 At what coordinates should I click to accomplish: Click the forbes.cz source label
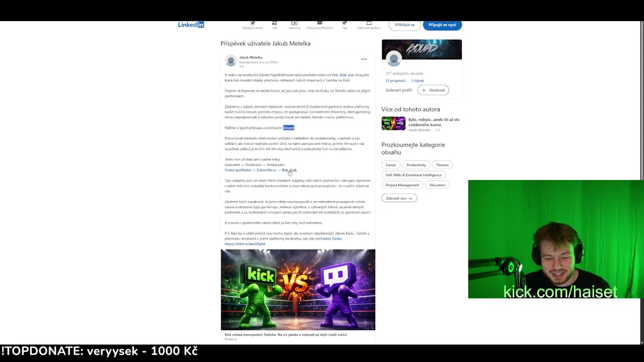pos(230,339)
